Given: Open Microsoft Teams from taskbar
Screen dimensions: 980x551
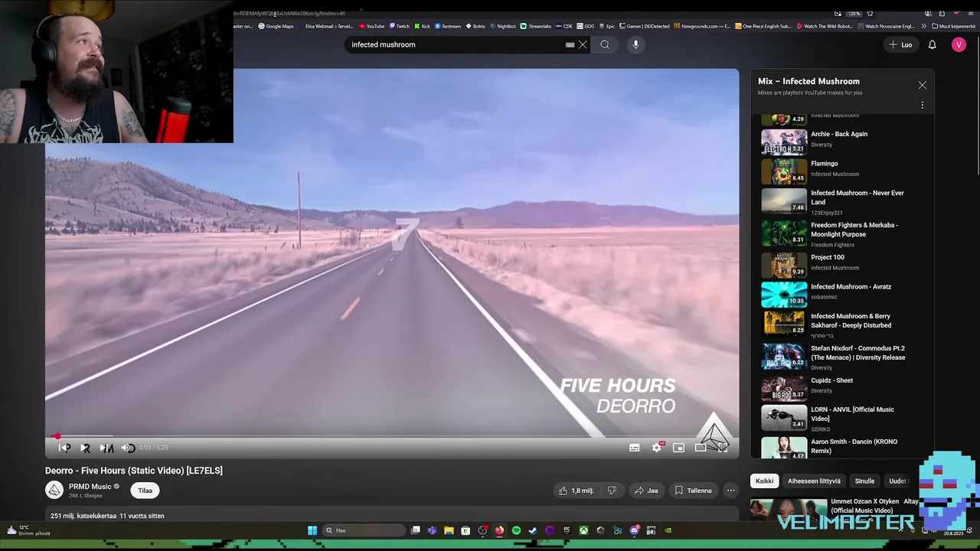Looking at the screenshot, I should [432, 530].
